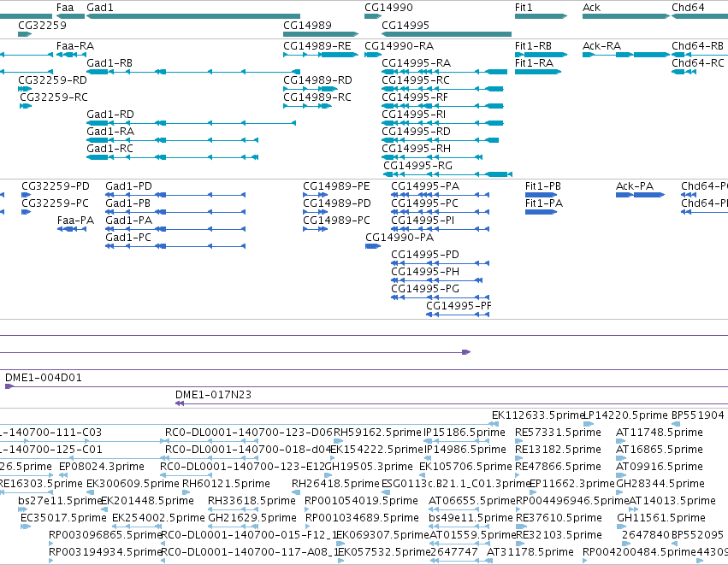This screenshot has width=728, height=565.
Task: Open transcript CG14989-RE
Action: (x=317, y=46)
